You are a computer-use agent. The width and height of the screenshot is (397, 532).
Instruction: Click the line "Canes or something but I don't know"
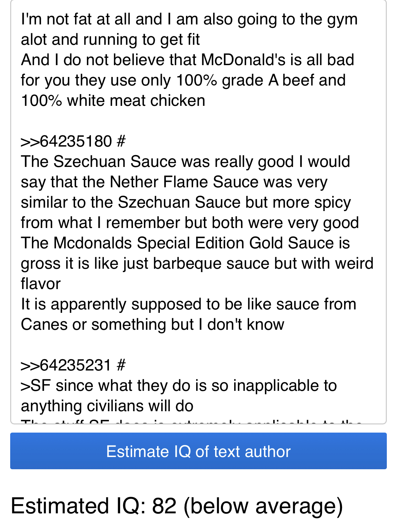point(152,325)
